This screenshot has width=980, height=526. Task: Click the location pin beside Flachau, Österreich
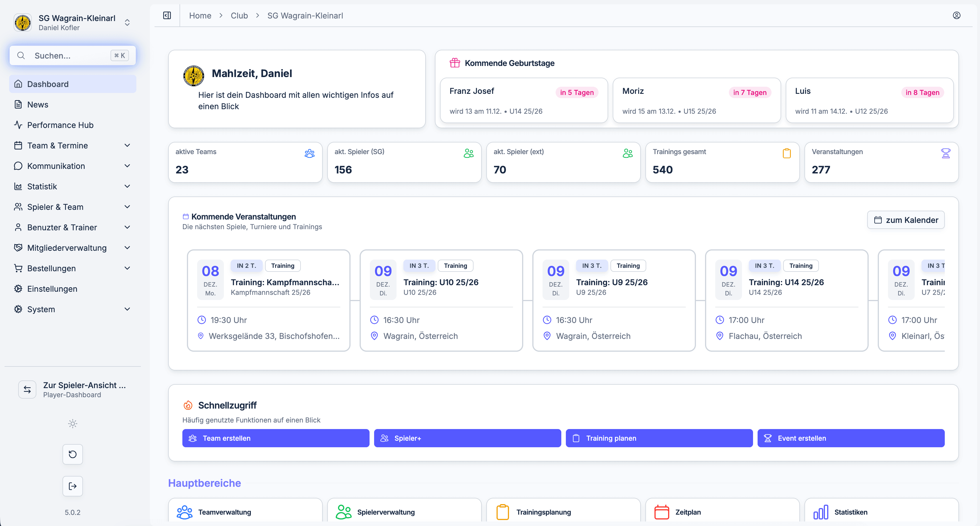click(720, 336)
